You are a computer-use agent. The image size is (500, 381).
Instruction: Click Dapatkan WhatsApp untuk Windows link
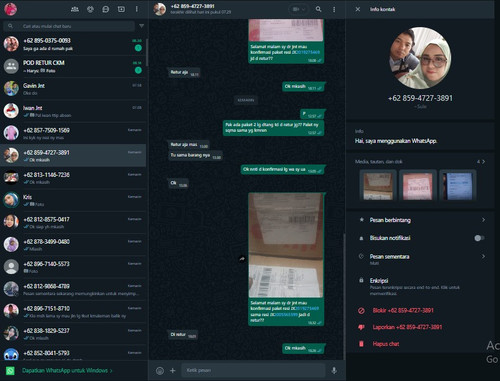[67, 370]
